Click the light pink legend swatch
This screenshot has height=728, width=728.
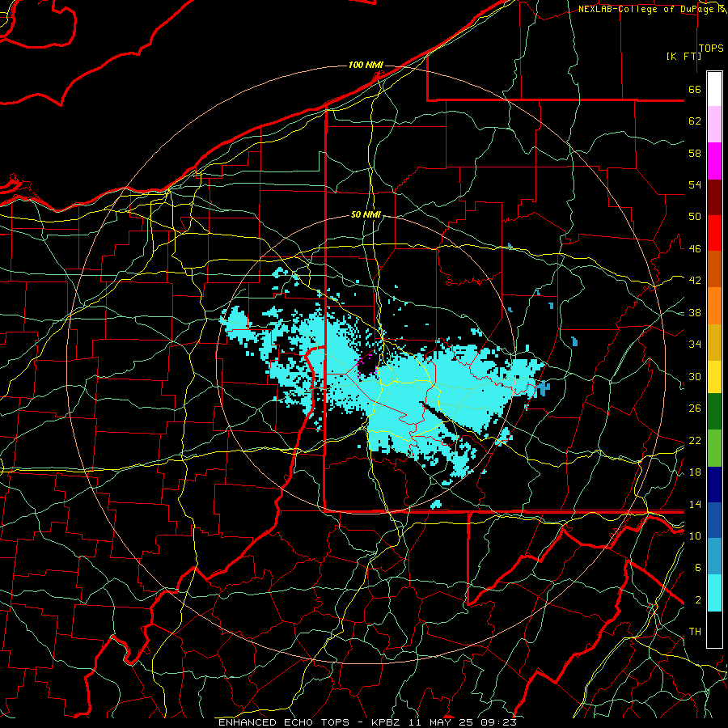coord(714,125)
